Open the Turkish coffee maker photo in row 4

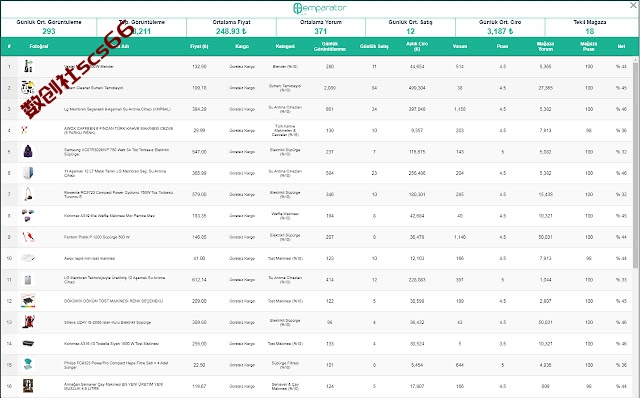click(x=24, y=130)
